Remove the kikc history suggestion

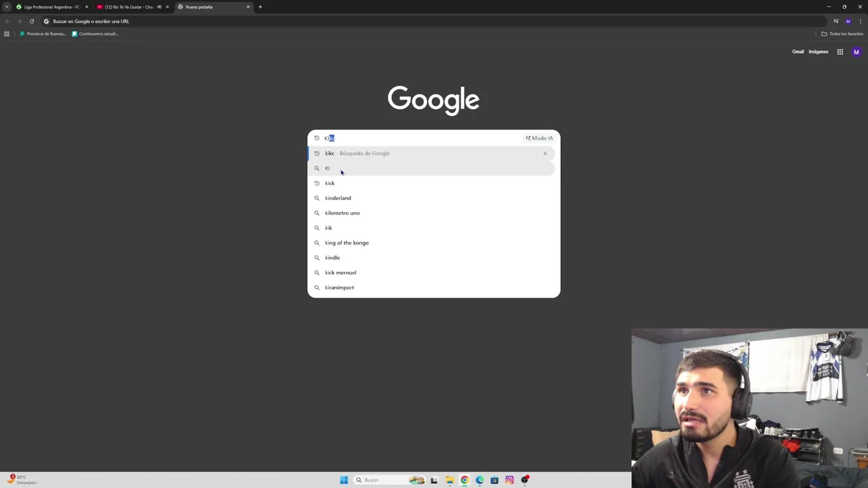tap(545, 153)
